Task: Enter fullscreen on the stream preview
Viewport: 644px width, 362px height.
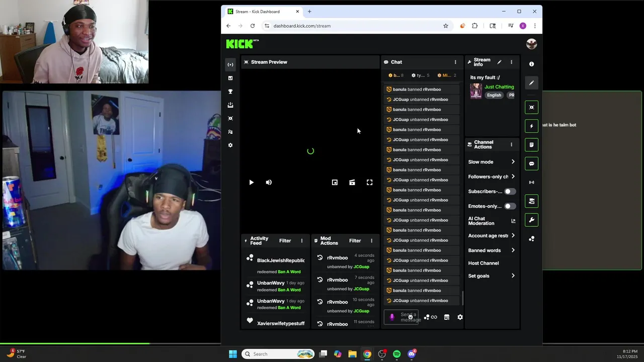Action: click(x=369, y=183)
